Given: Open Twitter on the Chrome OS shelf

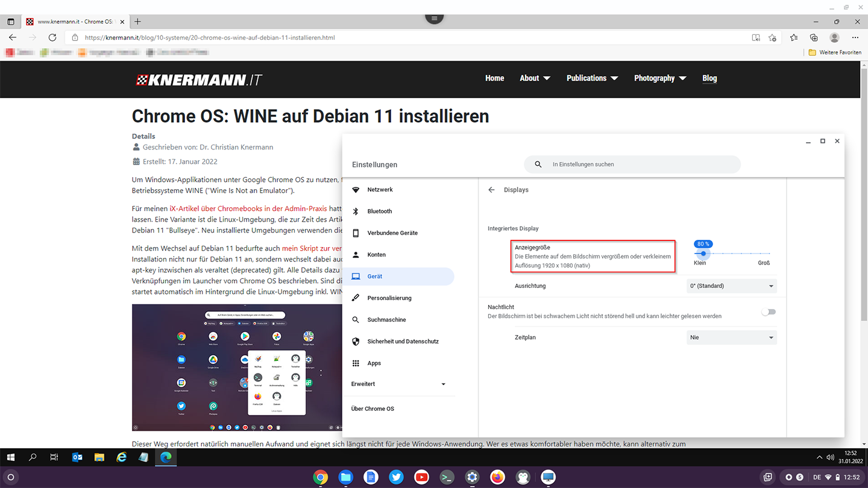Looking at the screenshot, I should [396, 477].
